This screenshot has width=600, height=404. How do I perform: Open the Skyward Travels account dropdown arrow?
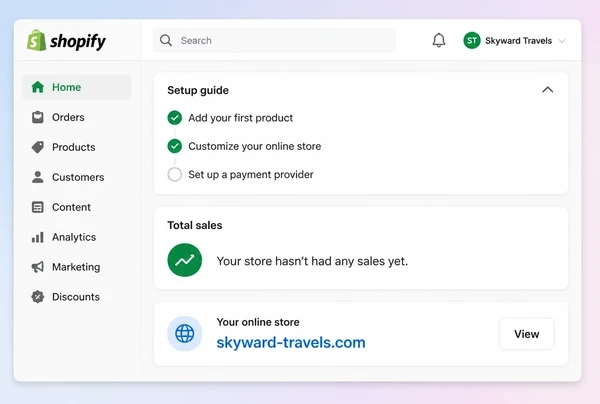tap(562, 41)
